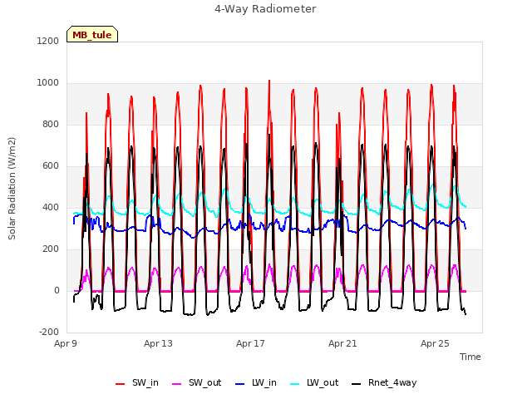Click the 4-Way Radiometer chart title
The width and height of the screenshot is (532, 399).
(265, 9)
